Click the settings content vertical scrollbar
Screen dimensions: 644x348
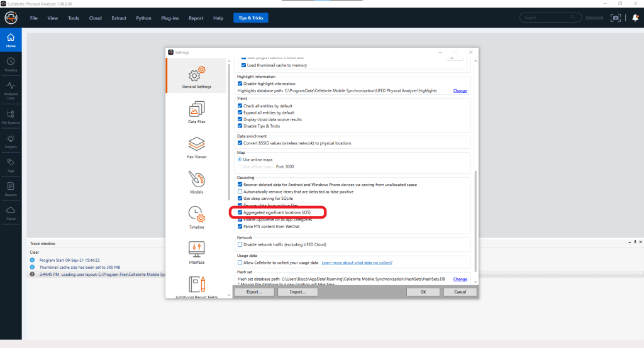[x=475, y=220]
